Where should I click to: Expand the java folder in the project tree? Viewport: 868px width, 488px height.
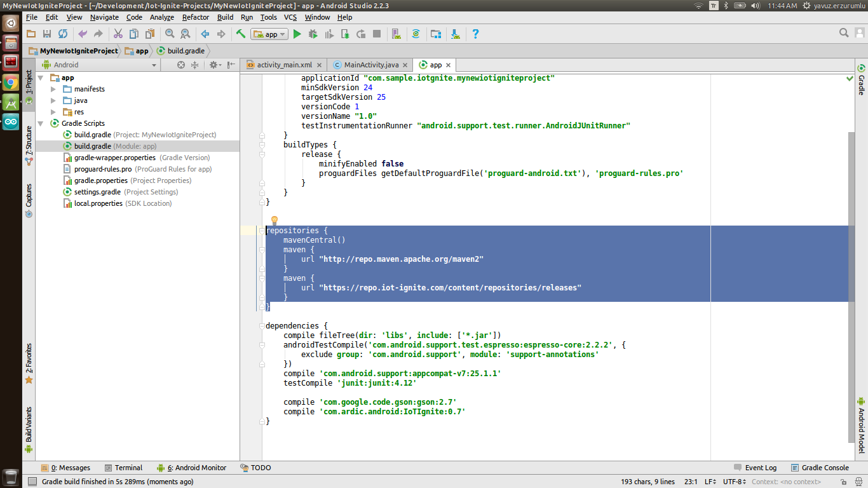click(54, 100)
